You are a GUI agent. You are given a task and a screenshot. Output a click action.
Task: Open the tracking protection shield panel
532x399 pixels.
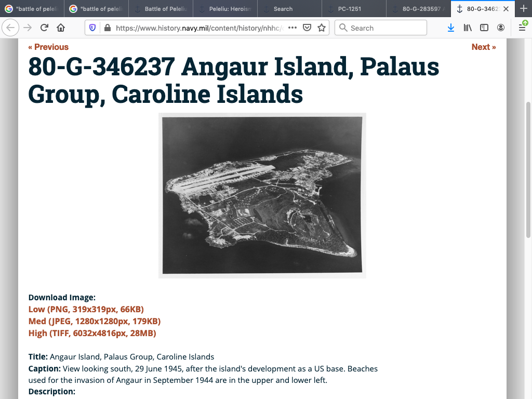(93, 28)
